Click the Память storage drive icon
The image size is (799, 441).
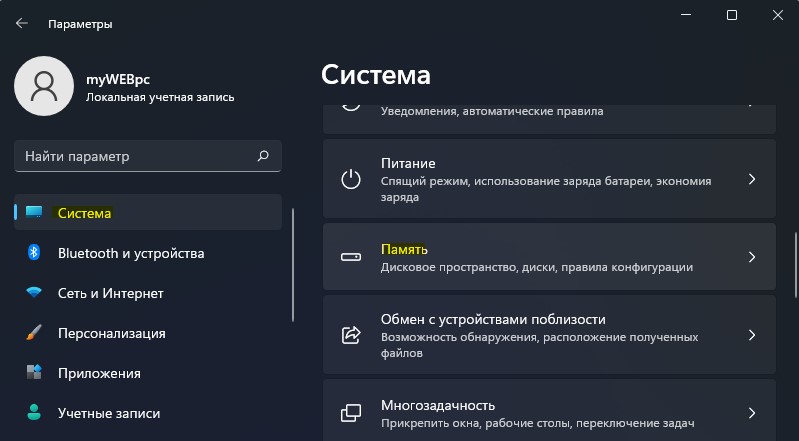(x=351, y=257)
